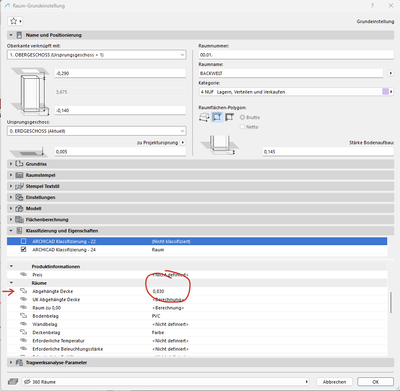Click the link icon beside Wandbelag
The image size is (400, 391).
coord(23,324)
